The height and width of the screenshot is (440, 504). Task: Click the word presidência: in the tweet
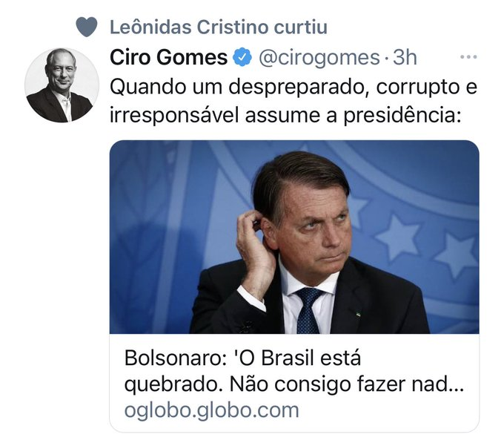(402, 116)
